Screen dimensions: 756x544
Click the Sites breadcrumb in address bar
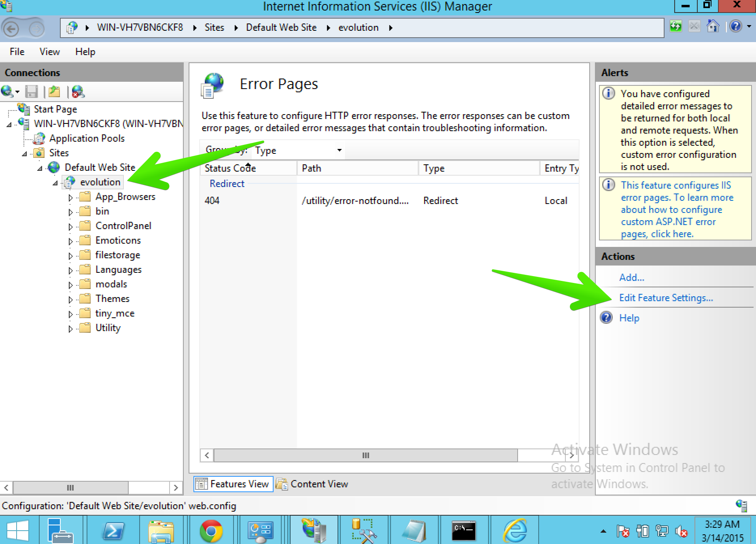(214, 28)
